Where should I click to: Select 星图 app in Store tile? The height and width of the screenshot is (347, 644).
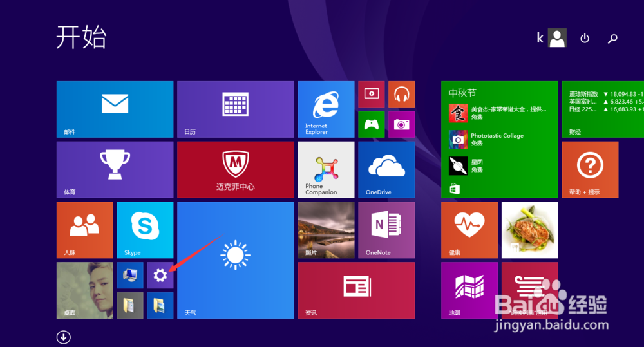(466, 166)
